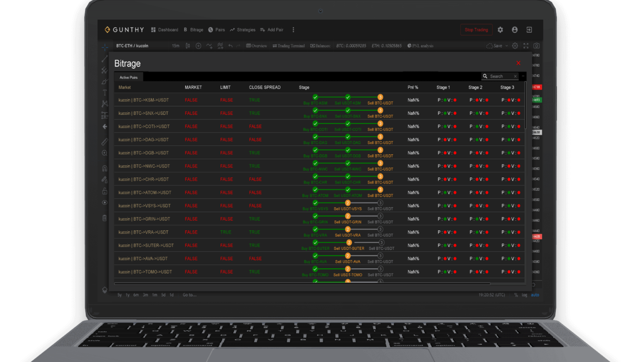This screenshot has height=362, width=644.
Task: Open the Bitrage nav item
Action: click(194, 30)
